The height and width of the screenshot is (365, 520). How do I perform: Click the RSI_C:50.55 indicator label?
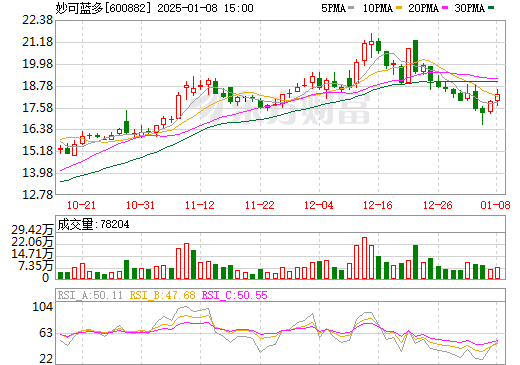(235, 295)
